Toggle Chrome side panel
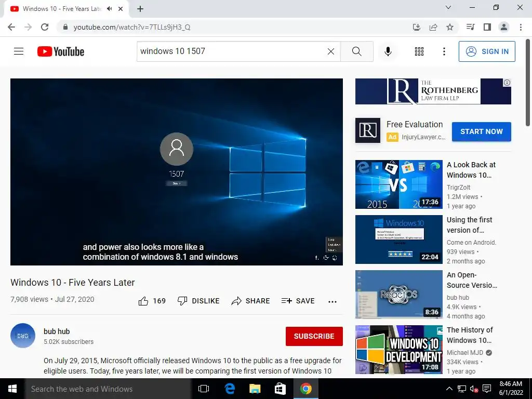This screenshot has width=532, height=399. pyautogui.click(x=487, y=27)
